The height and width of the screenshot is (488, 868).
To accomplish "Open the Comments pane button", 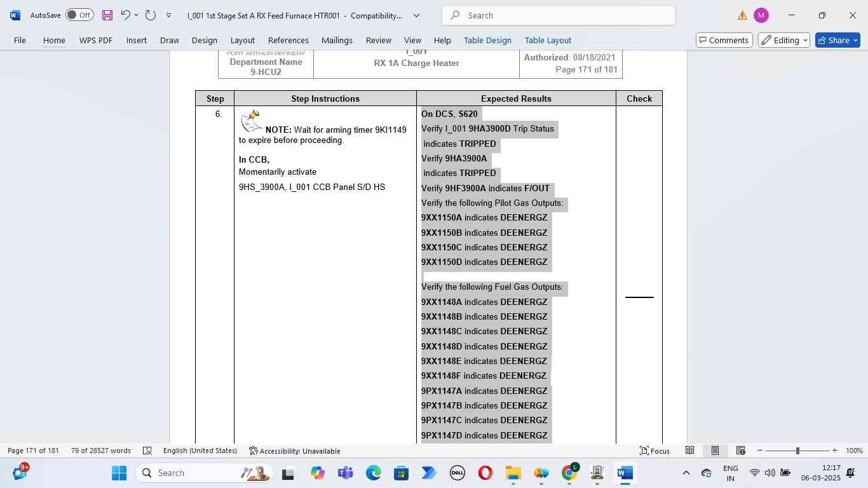I will click(724, 40).
